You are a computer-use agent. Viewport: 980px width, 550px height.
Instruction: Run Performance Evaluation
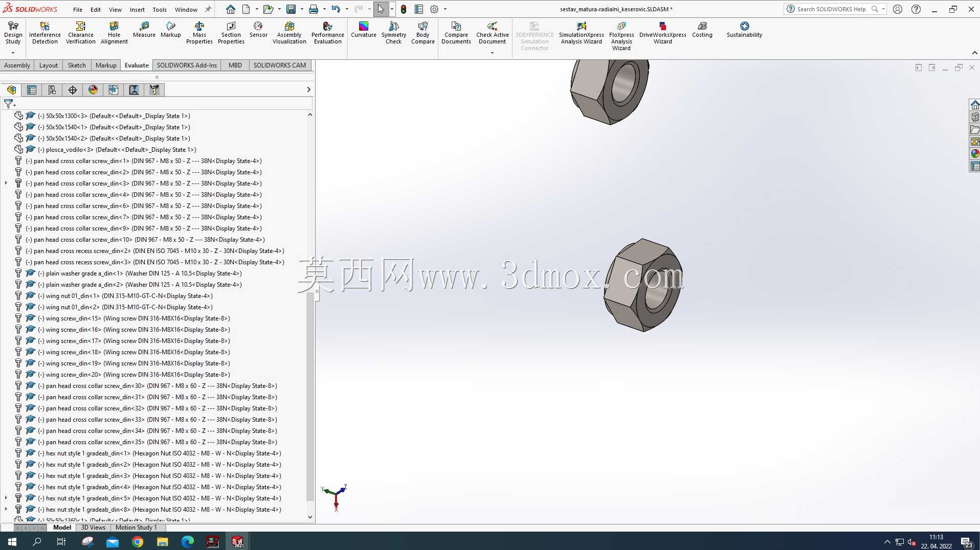tap(328, 33)
